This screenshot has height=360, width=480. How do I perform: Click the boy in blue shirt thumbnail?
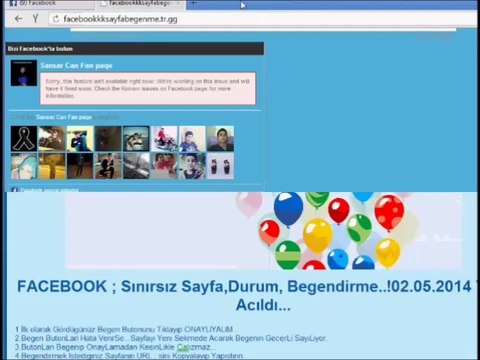[192, 139]
